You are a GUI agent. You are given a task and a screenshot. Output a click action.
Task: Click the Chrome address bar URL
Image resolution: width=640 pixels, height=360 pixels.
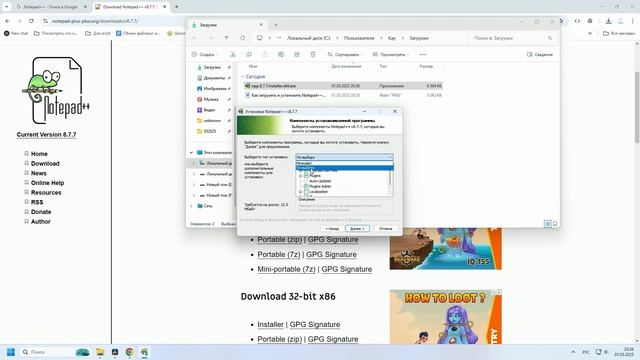[x=95, y=21]
